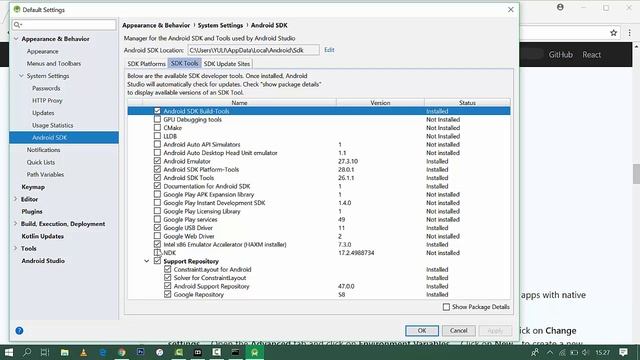
Task: Click the React link in the browser header
Action: [591, 55]
